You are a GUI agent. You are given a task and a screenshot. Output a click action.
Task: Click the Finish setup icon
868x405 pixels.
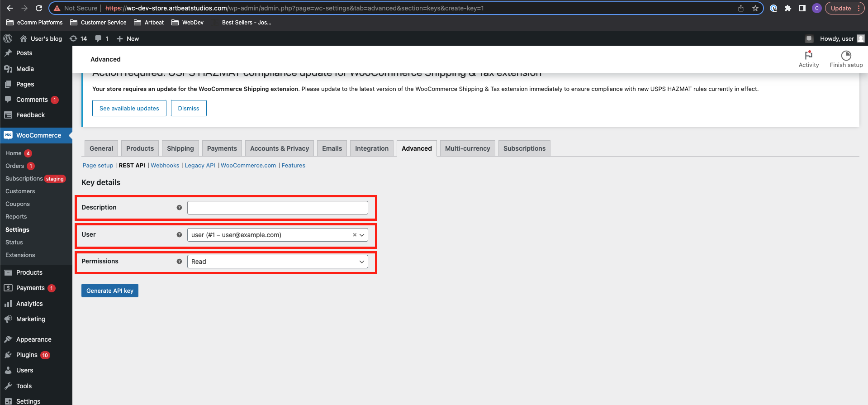point(846,59)
